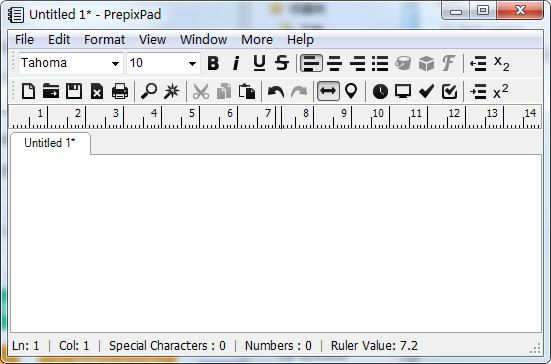Screen dimensions: 551x364
Task: Toggle word wrap double-arrow button
Action: 328,91
